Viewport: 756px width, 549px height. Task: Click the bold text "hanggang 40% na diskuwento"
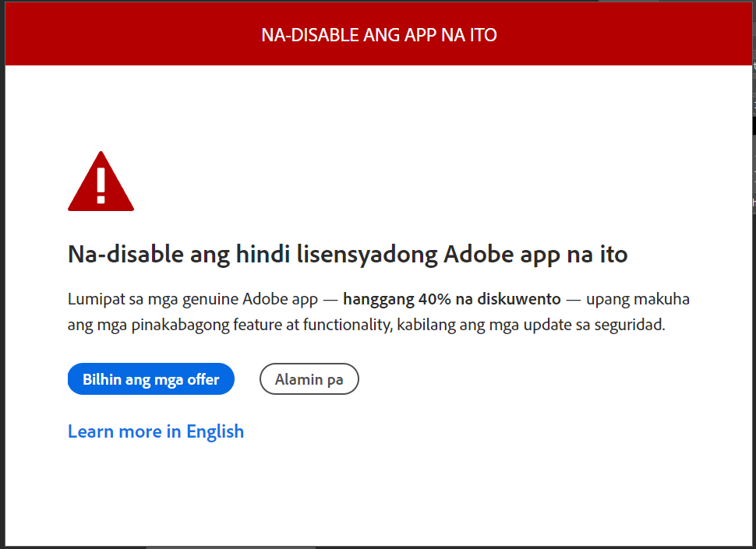pyautogui.click(x=452, y=299)
